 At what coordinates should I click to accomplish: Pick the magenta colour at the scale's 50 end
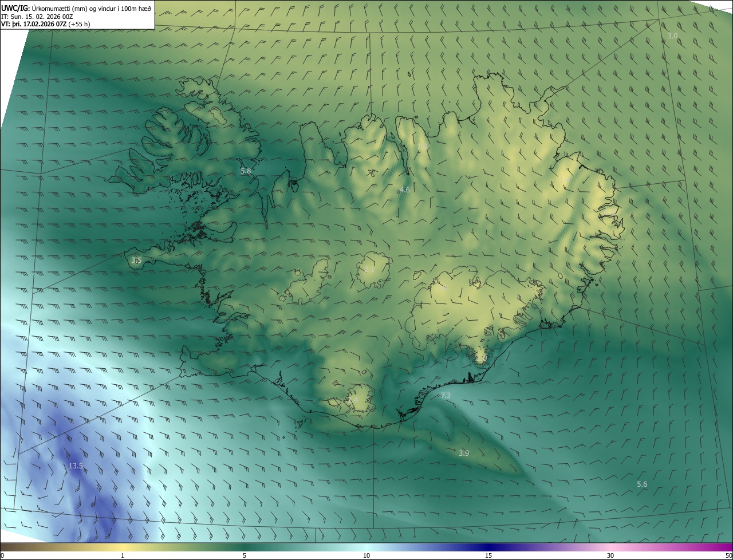click(728, 547)
